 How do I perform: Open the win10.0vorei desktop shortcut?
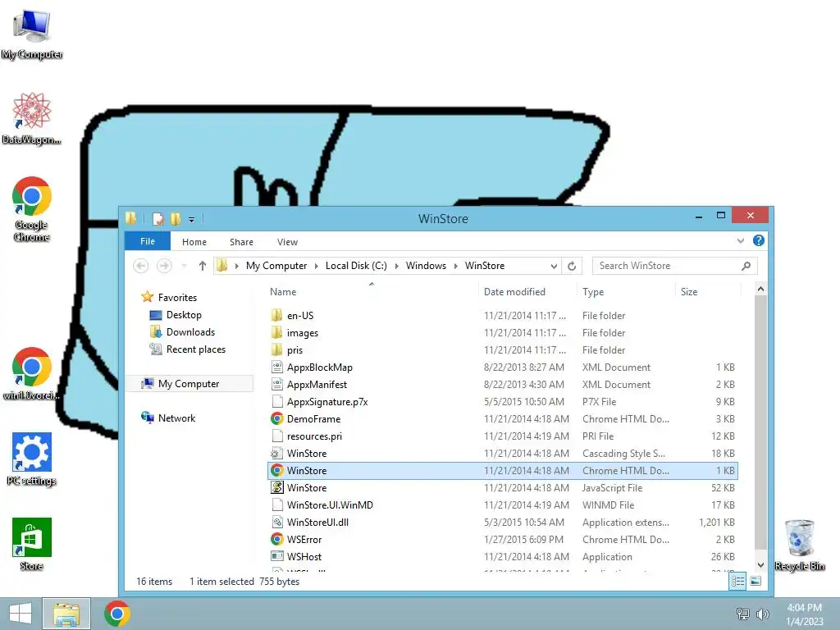(x=32, y=373)
